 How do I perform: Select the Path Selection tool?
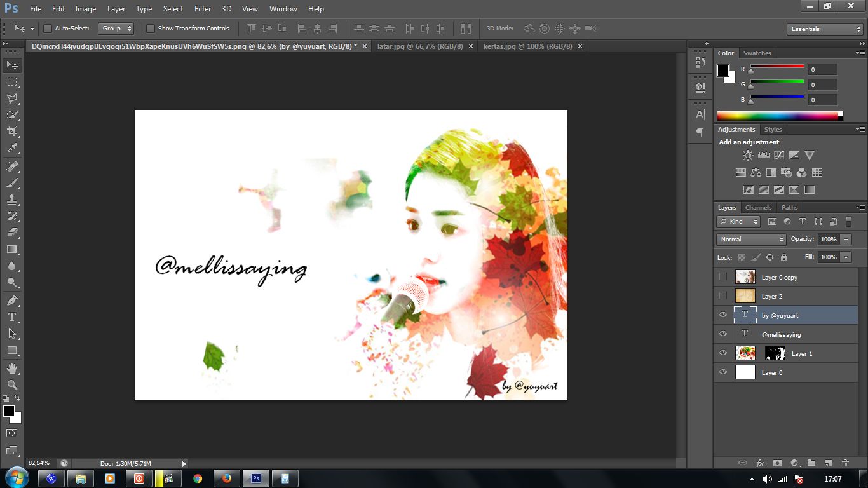click(x=12, y=333)
